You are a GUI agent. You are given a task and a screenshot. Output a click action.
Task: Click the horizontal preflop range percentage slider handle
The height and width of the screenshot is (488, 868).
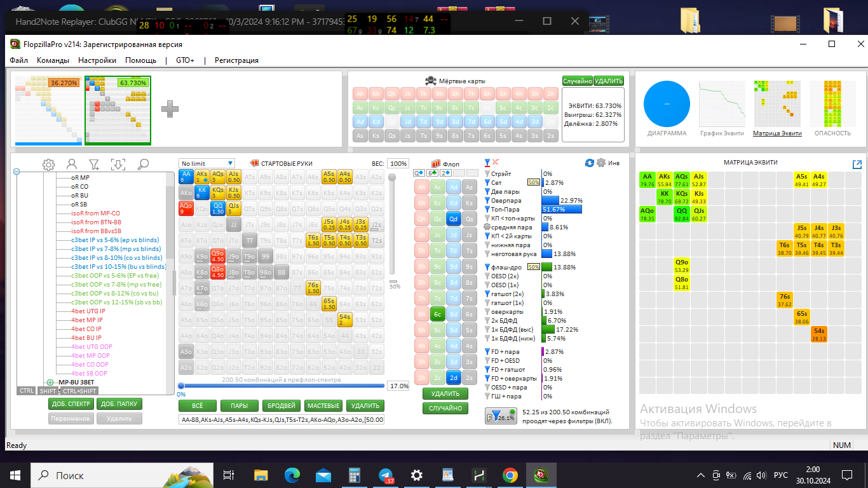(x=181, y=386)
